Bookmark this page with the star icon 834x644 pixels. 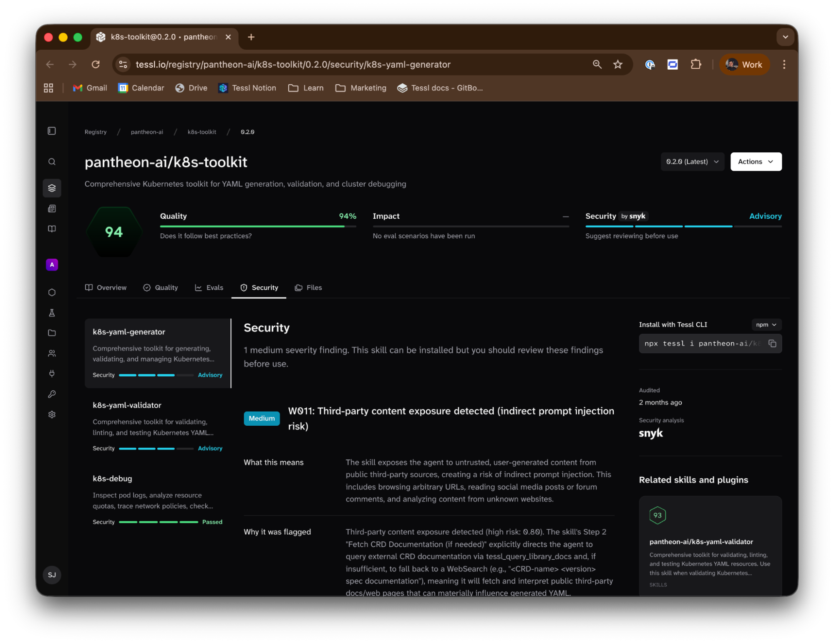coord(618,64)
